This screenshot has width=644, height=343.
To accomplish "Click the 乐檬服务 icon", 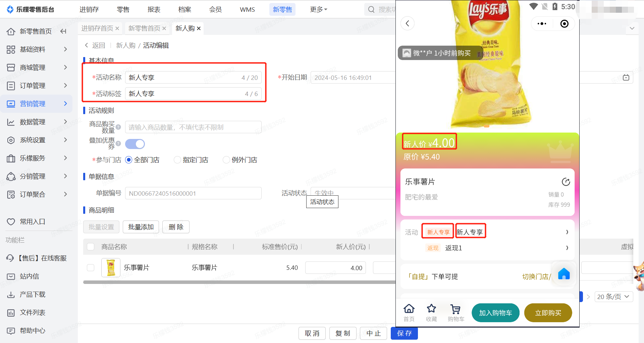I will point(11,158).
